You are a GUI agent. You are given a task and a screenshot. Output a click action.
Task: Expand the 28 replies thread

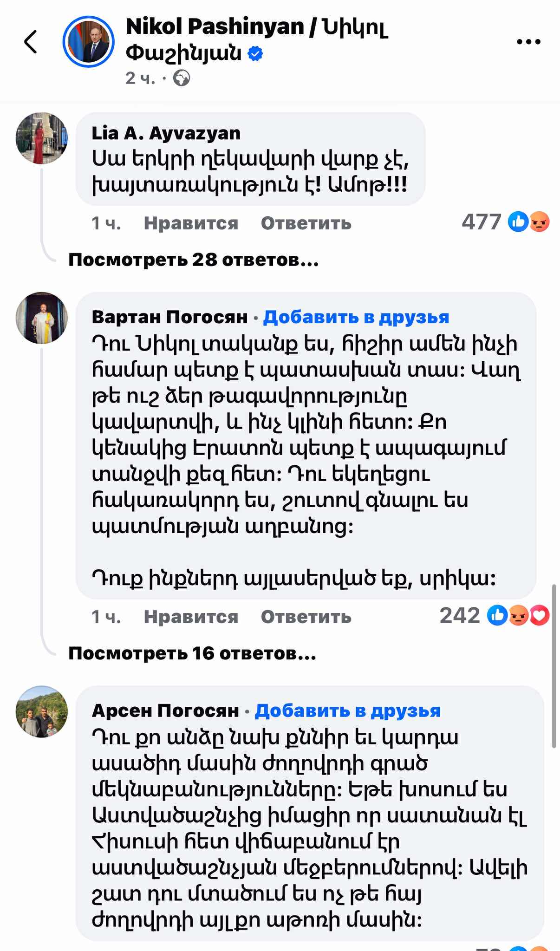(x=193, y=260)
